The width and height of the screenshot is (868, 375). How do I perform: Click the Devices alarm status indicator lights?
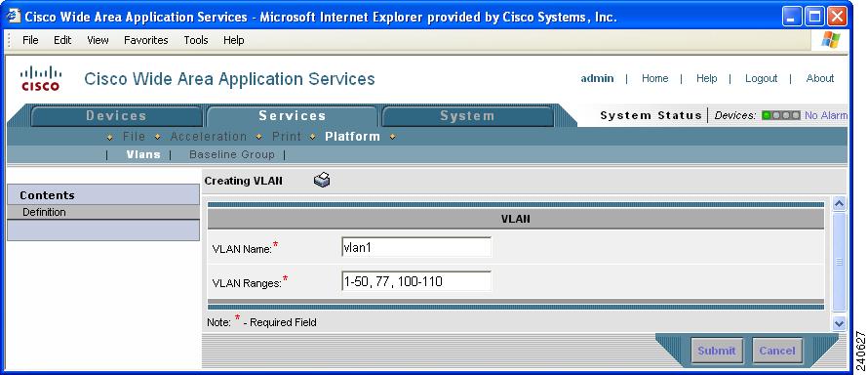click(x=780, y=115)
